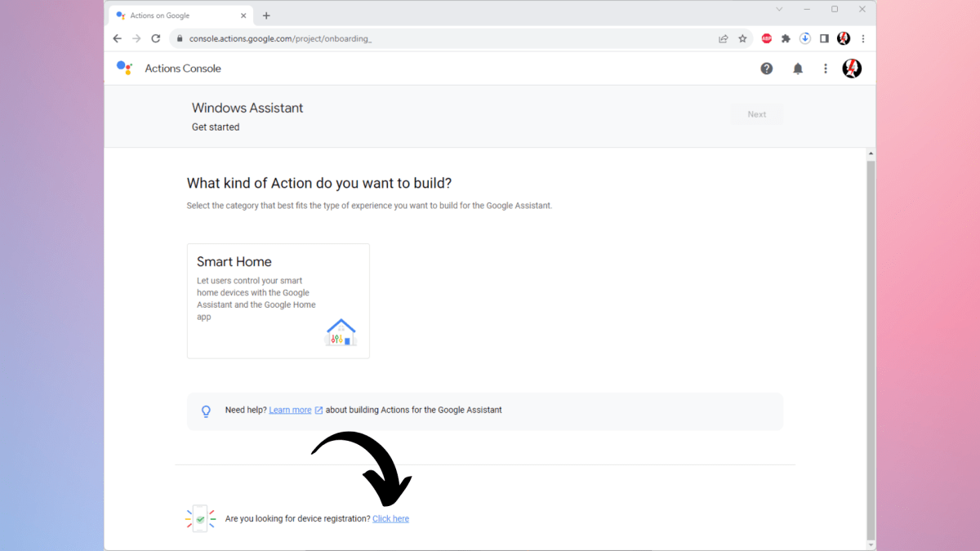The height and width of the screenshot is (551, 980).
Task: Open the tab search chevron in the title bar
Action: click(779, 9)
